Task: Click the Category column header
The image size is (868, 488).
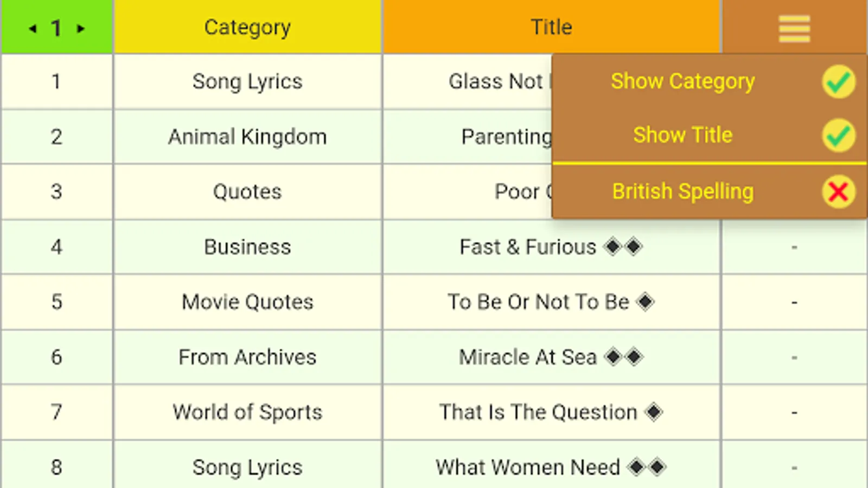Action: coord(247,27)
